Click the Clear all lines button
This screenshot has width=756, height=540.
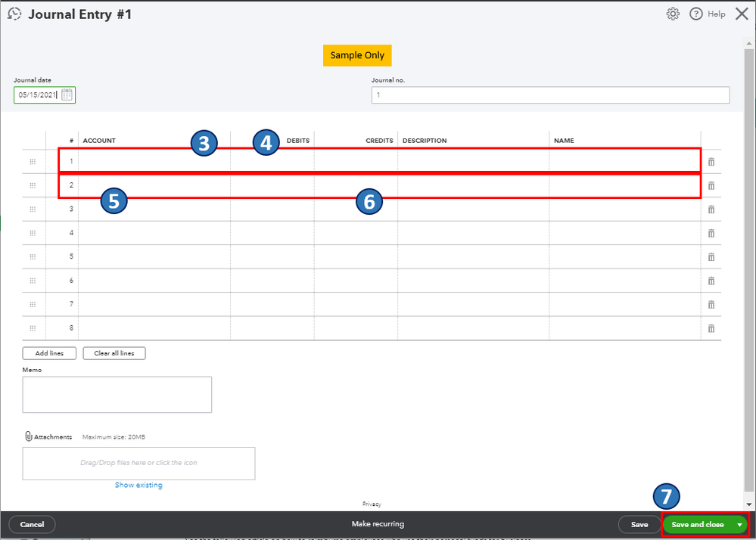pyautogui.click(x=114, y=353)
